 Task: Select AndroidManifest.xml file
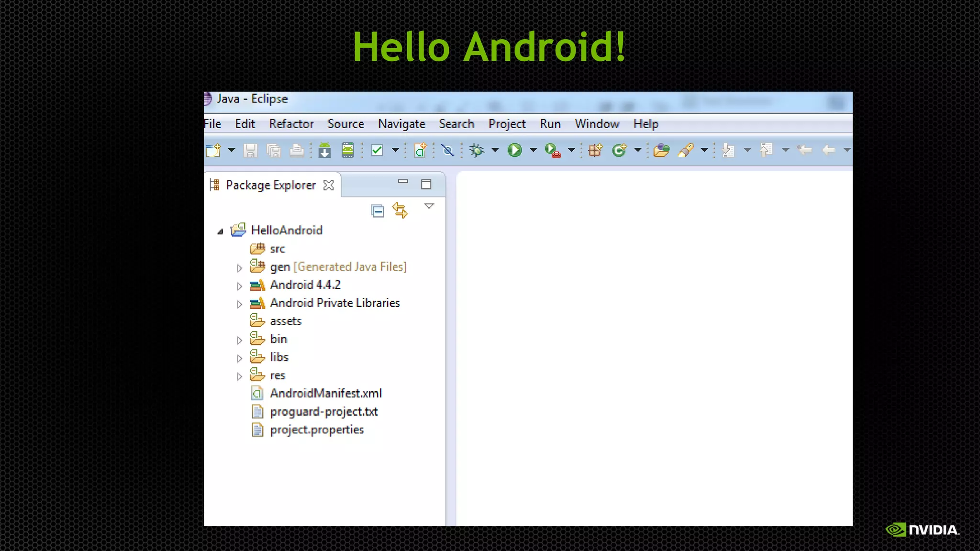326,394
